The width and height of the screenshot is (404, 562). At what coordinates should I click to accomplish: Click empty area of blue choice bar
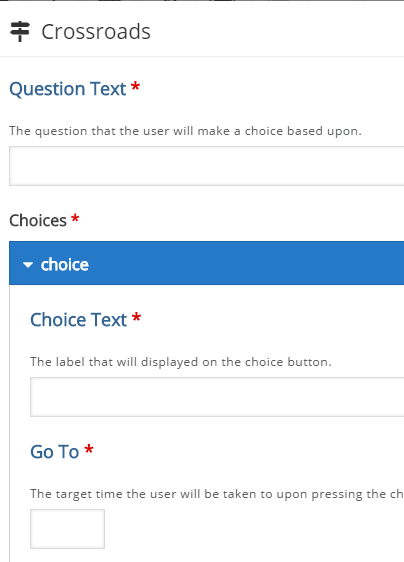pyautogui.click(x=247, y=263)
